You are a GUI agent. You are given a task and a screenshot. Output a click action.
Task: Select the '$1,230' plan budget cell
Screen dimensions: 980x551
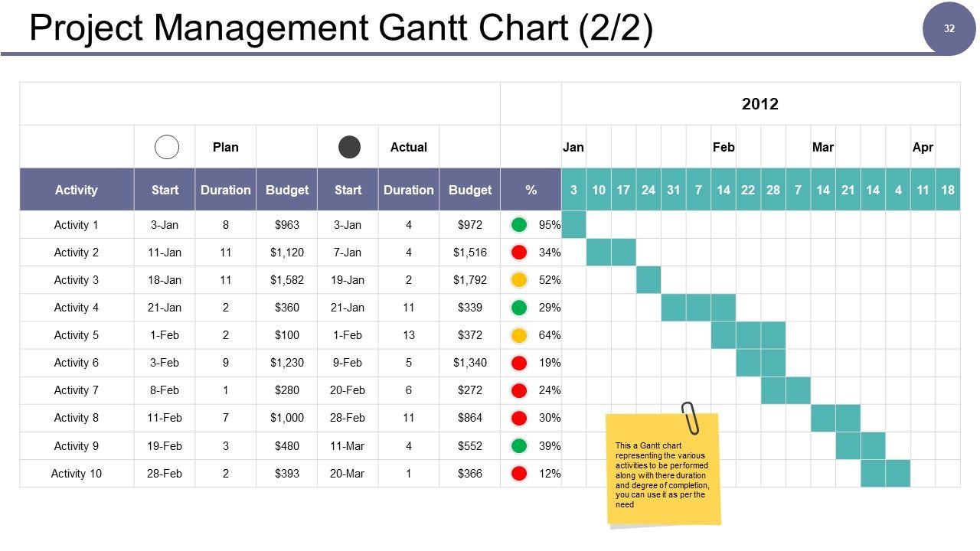(x=287, y=363)
